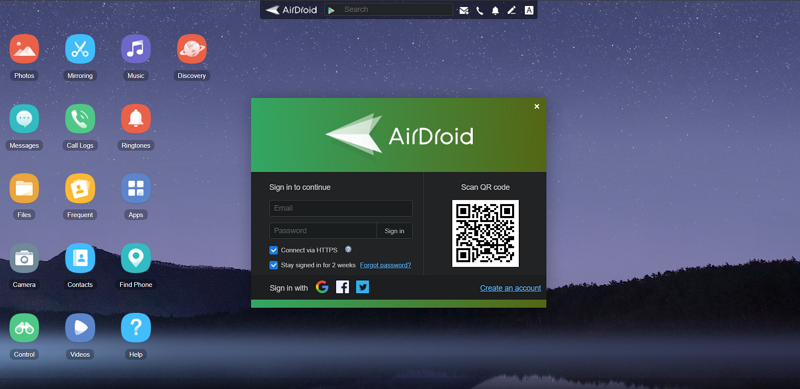Open the Call Logs icon
Viewport: 800px width, 389px height.
pos(80,119)
